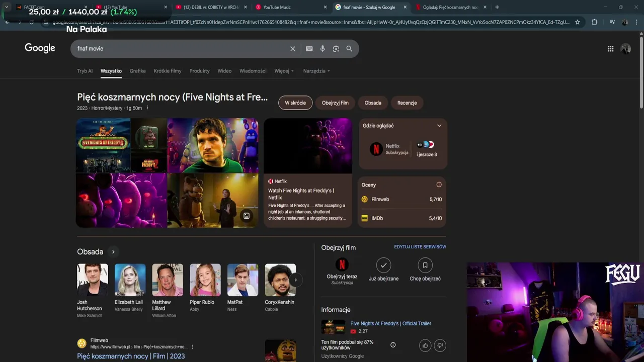
Task: Toggle Chcę obejrzeć bookmark
Action: 425,264
